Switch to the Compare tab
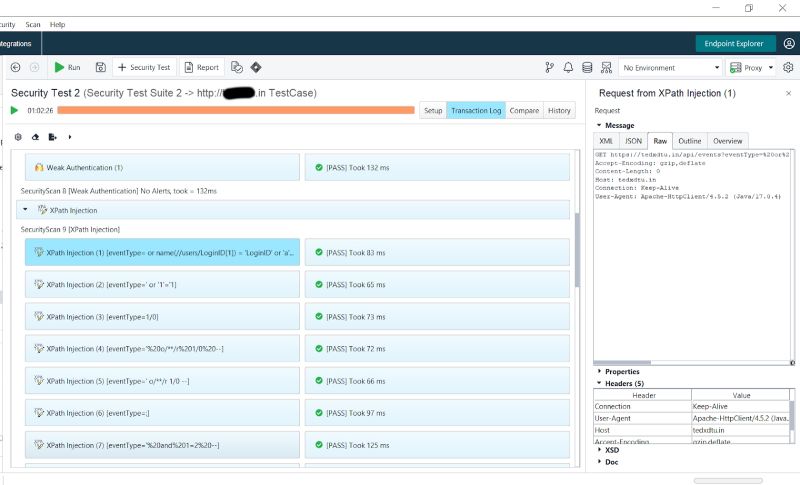The height and width of the screenshot is (485, 800). (x=524, y=110)
